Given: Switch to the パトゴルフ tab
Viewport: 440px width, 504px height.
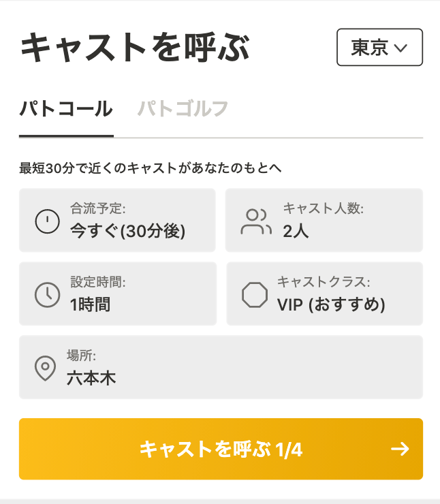Looking at the screenshot, I should (x=183, y=109).
